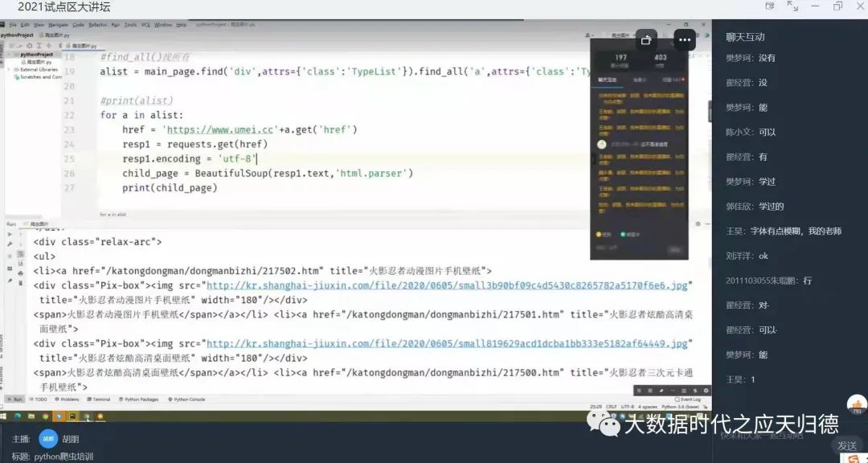Click the picture-in-picture icon in title bar

click(x=769, y=6)
